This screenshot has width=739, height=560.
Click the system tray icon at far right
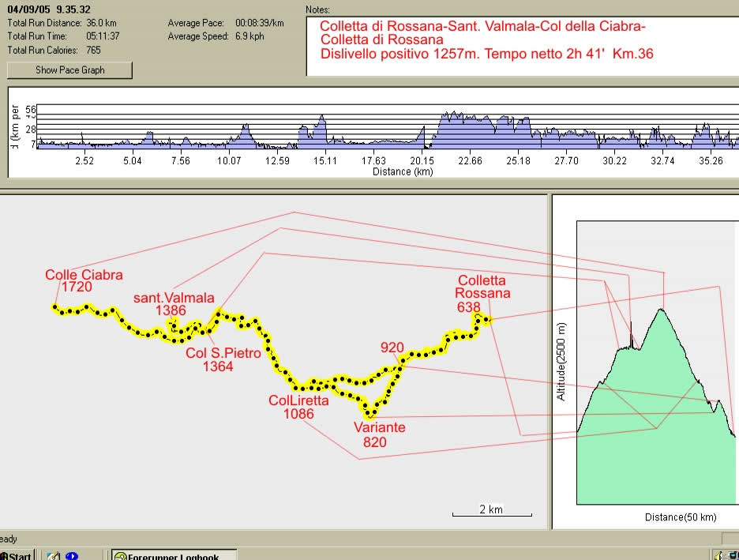[731, 555]
